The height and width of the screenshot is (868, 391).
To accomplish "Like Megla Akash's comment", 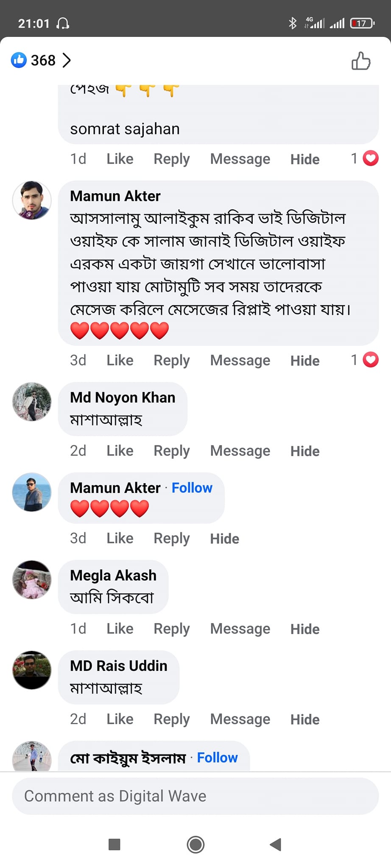I will point(120,629).
